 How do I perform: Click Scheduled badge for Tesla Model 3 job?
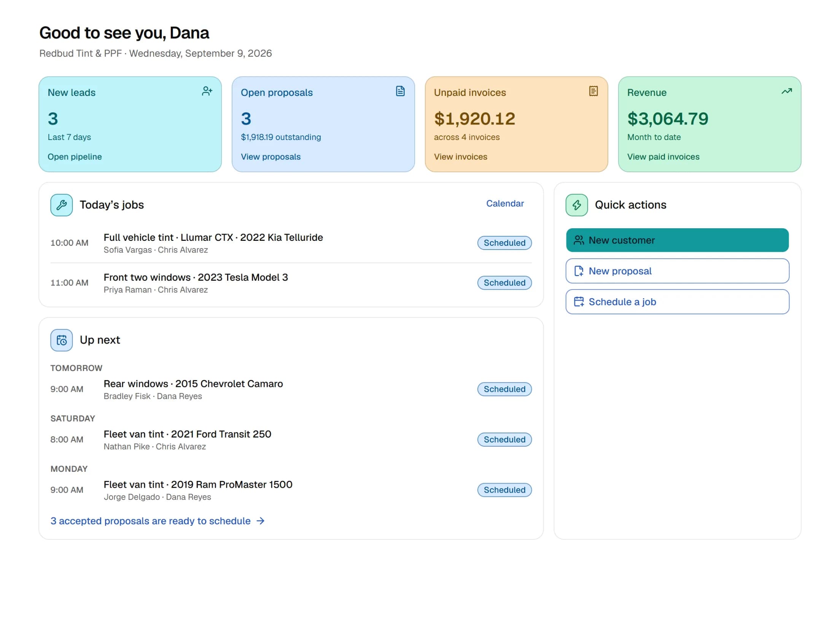pos(504,283)
